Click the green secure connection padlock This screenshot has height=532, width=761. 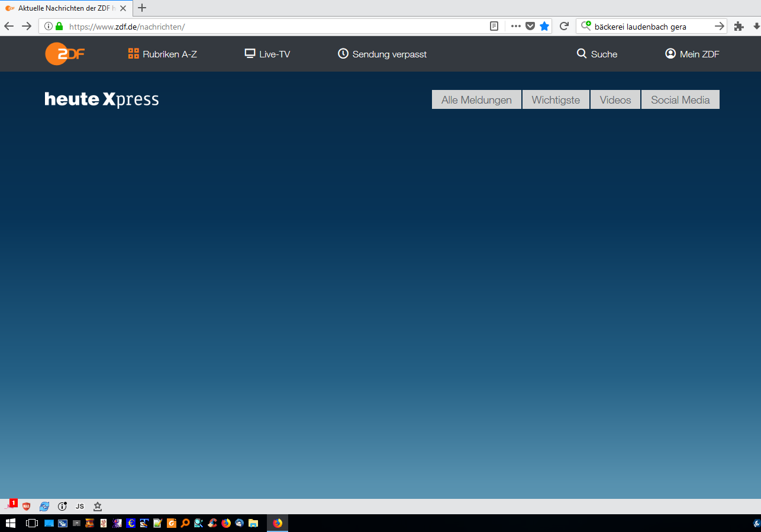pos(59,26)
